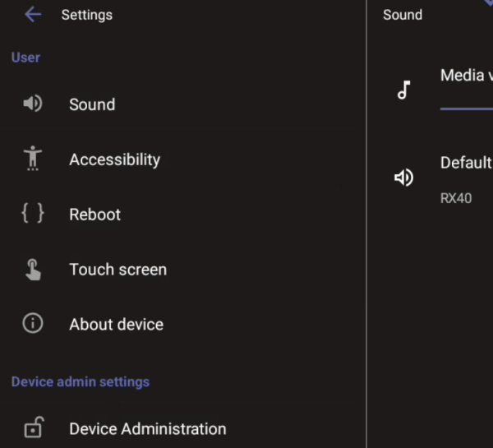
Task: Click the Accessibility person icon
Action: [33, 159]
